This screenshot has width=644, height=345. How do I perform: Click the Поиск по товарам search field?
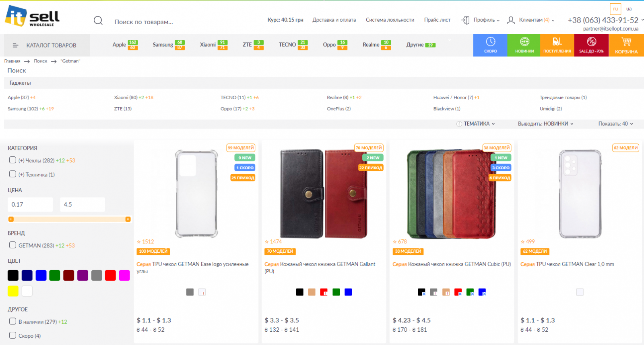[x=161, y=22]
